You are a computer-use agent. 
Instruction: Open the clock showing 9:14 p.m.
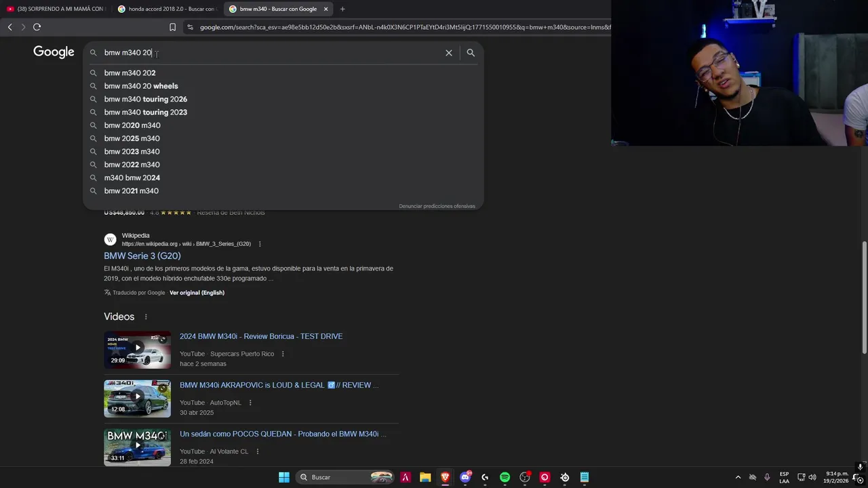(x=837, y=477)
